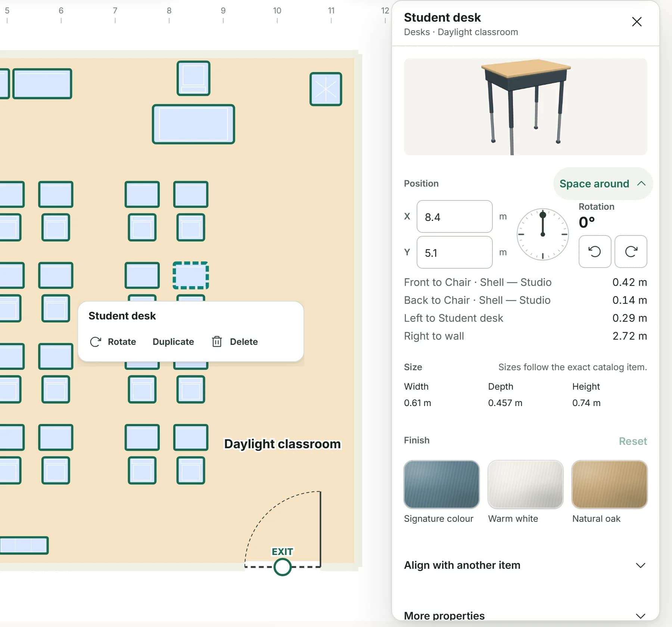Click the 0° rotation value
Screen dimensions: 672x627
click(587, 222)
